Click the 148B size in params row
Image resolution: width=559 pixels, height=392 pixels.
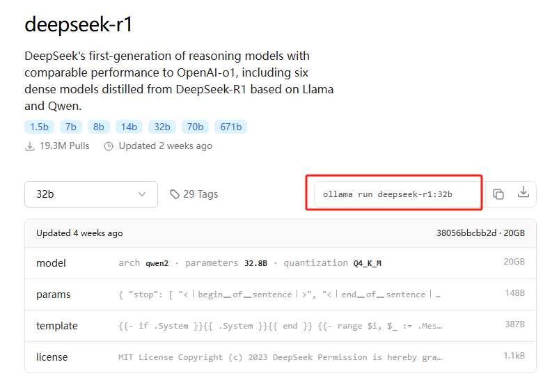coord(514,293)
